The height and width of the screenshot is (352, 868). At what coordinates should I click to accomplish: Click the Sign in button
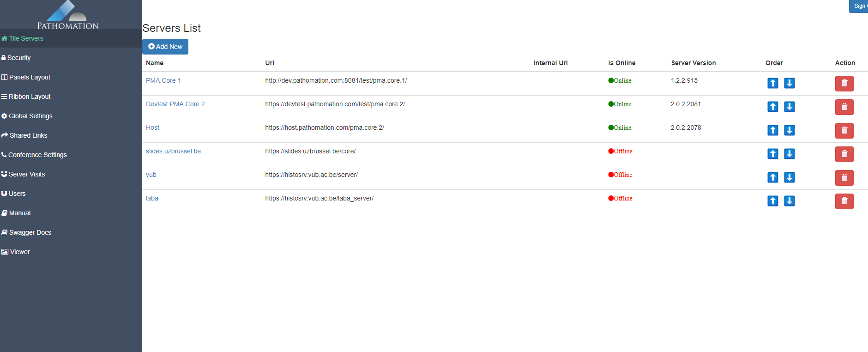tap(859, 6)
